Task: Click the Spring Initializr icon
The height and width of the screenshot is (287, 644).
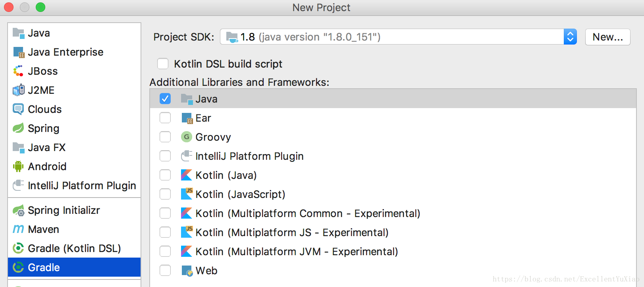Action: [18, 210]
